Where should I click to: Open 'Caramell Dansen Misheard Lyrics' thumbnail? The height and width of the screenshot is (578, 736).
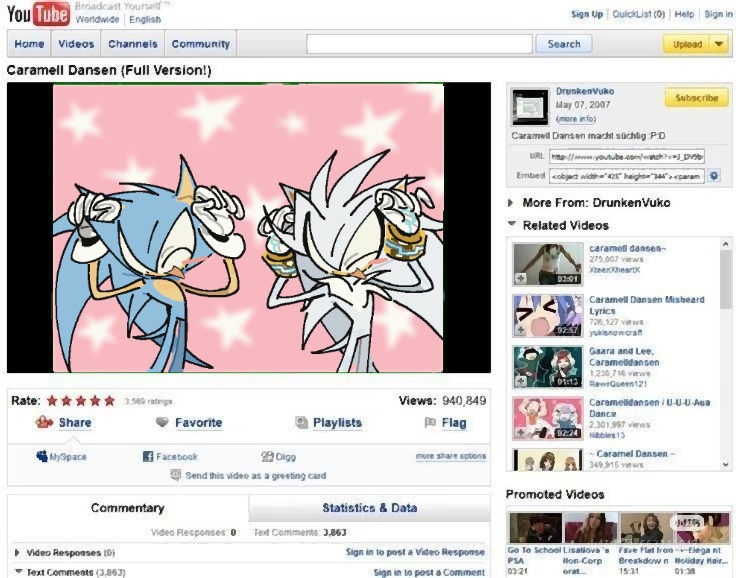[x=547, y=315]
